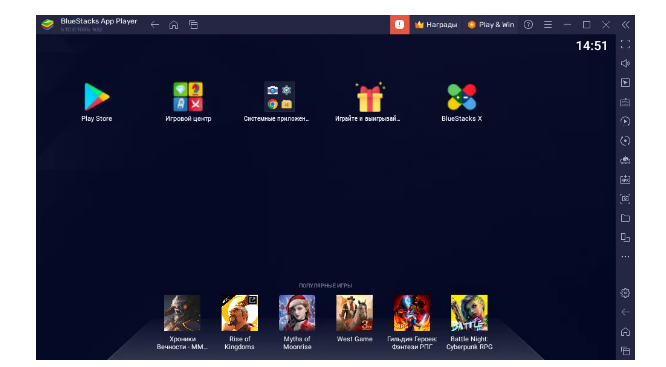Open the Myths of Moonrise game thumbnail
This screenshot has height=367, width=666.
[x=297, y=313]
